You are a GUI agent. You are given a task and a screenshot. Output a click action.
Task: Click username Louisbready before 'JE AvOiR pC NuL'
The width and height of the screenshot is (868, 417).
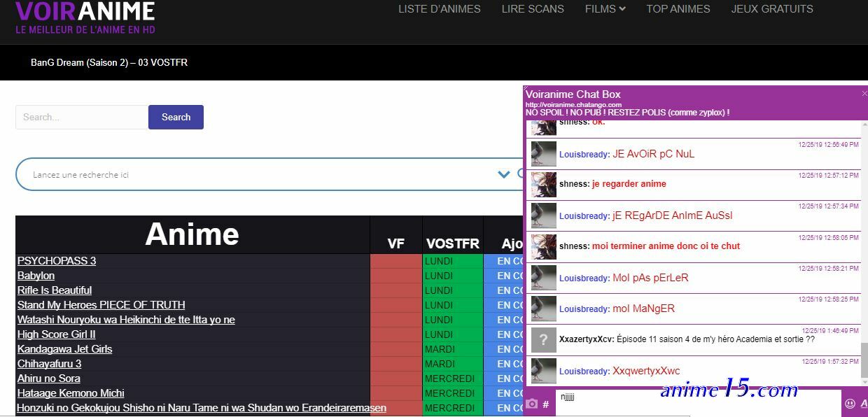[584, 155]
